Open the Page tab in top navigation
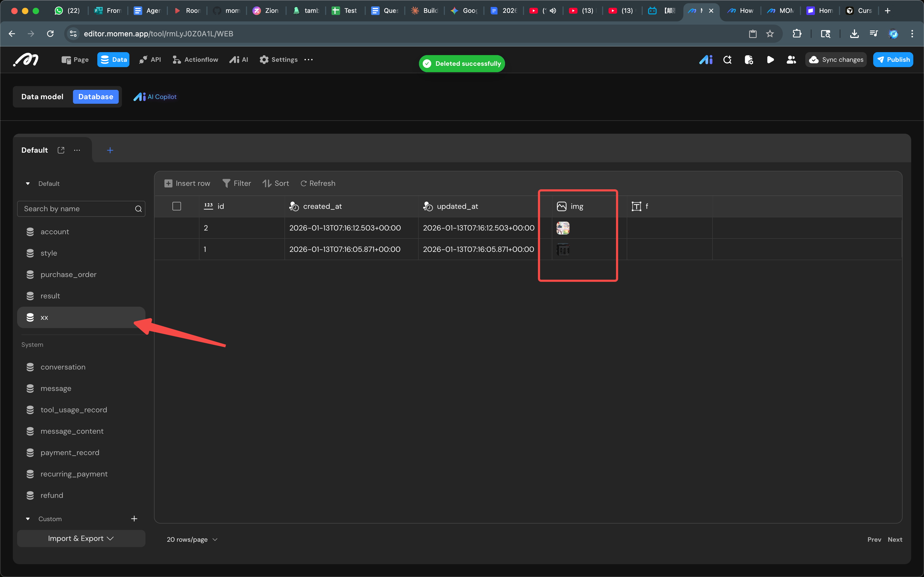The height and width of the screenshot is (577, 924). [x=75, y=60]
